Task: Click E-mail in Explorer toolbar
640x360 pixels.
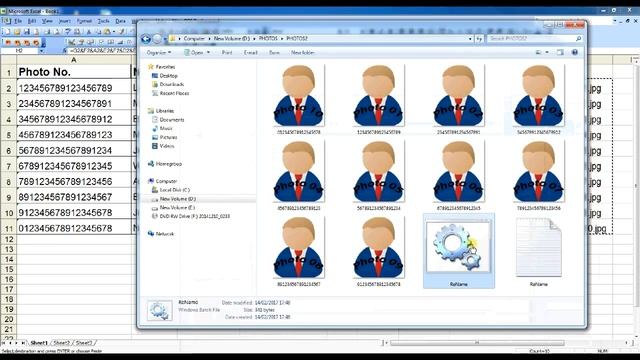Action: click(x=251, y=53)
